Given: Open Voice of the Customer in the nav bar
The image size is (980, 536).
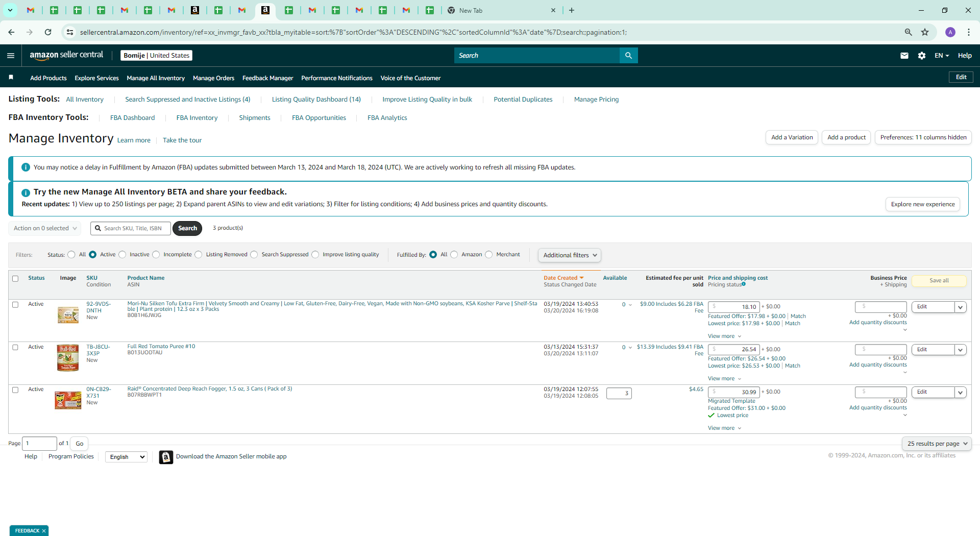Looking at the screenshot, I should (410, 78).
